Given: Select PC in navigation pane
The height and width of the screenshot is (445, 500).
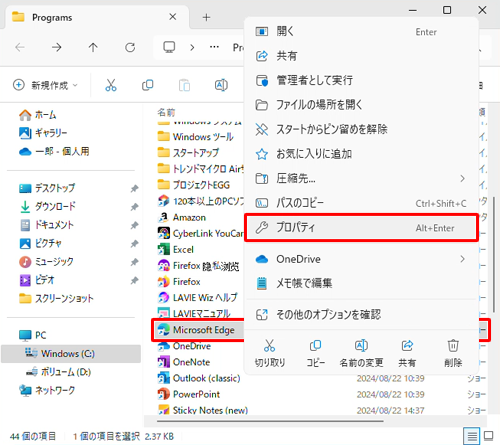Looking at the screenshot, I should tap(33, 335).
